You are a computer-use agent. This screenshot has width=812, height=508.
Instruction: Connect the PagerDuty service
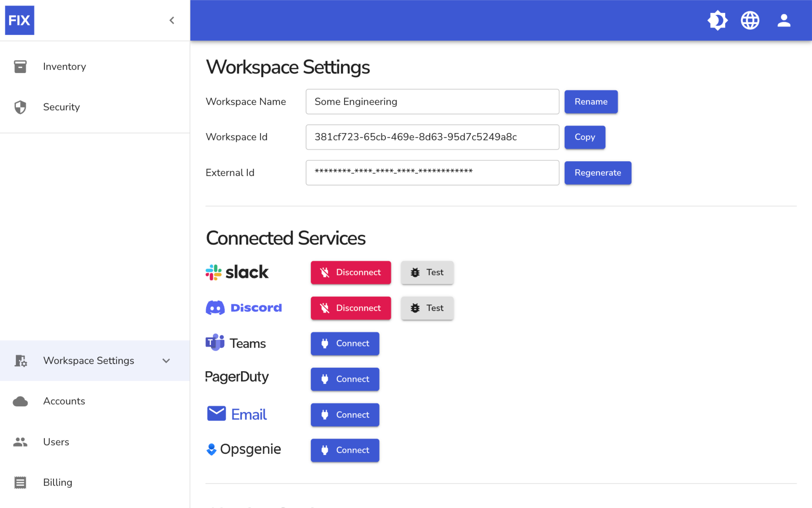(345, 379)
